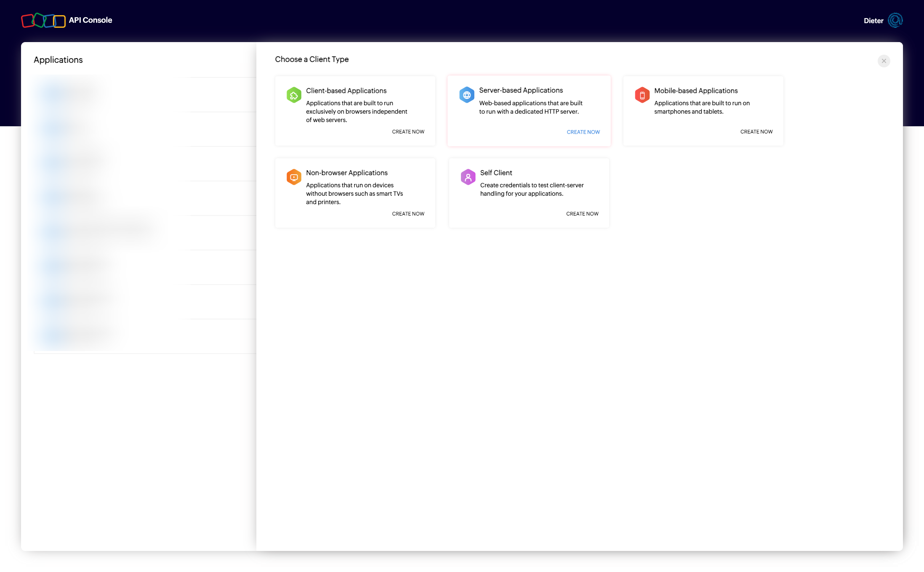Image resolution: width=924 pixels, height=572 pixels.
Task: Select the Non-browser Applications card description
Action: (354, 194)
